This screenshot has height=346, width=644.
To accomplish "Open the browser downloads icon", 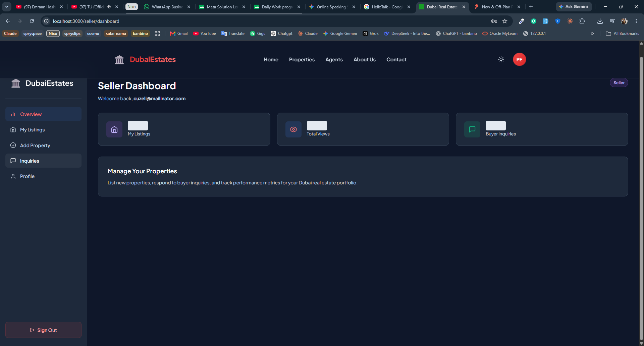I will click(600, 21).
